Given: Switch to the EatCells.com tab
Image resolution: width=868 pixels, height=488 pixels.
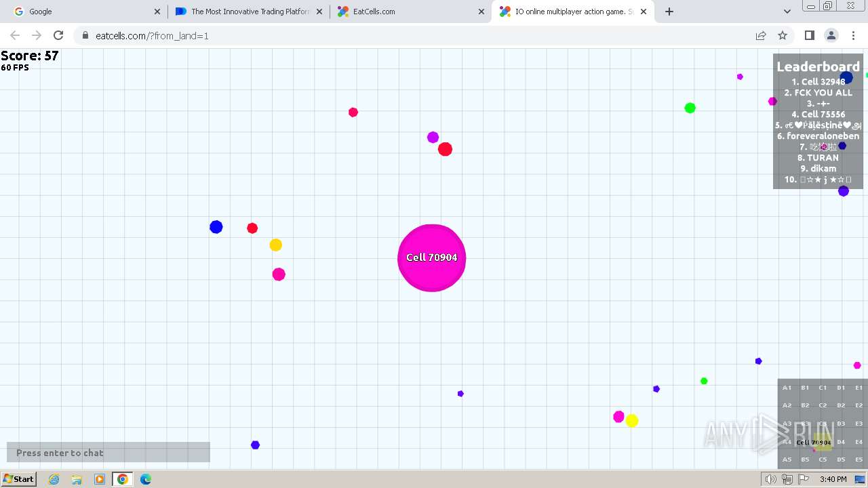Looking at the screenshot, I should coord(411,12).
